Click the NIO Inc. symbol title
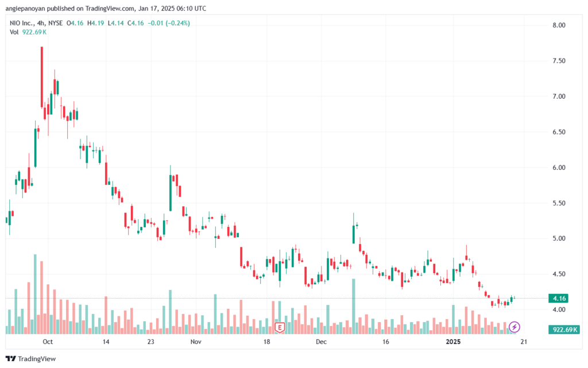Viewport: 588px width, 368px height. coord(22,23)
